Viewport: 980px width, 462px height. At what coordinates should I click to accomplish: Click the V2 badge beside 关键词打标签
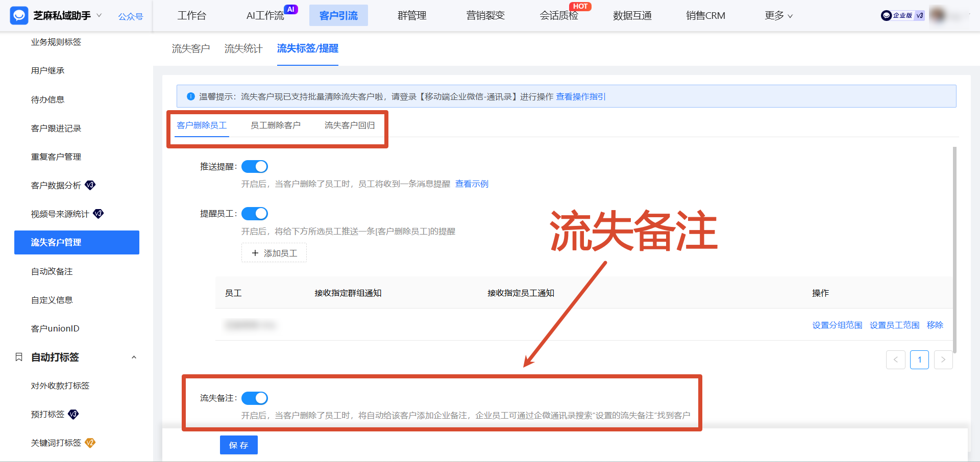(90, 443)
